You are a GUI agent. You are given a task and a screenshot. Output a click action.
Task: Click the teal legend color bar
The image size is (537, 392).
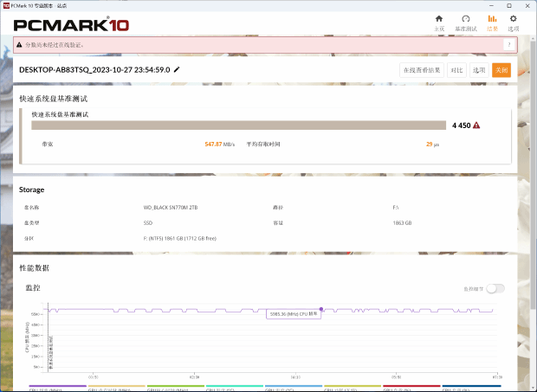click(234, 386)
